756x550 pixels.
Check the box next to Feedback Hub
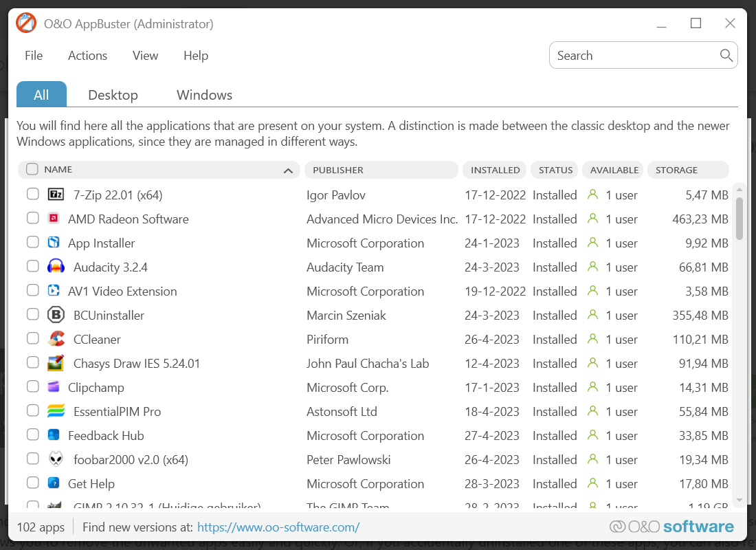[x=32, y=435]
